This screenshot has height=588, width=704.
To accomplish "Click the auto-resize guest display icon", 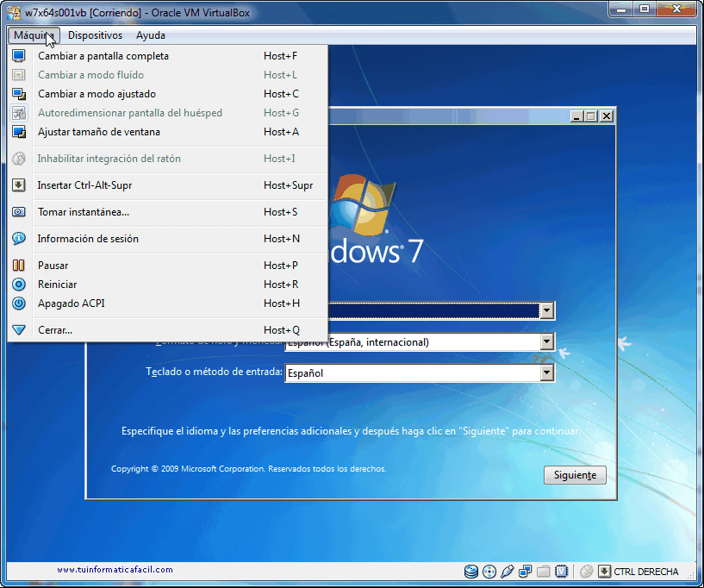I will tap(18, 113).
